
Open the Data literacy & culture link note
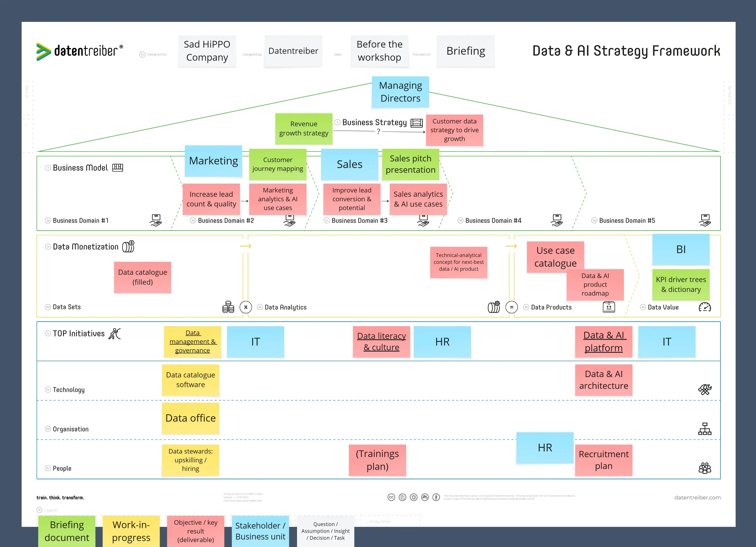pos(381,342)
